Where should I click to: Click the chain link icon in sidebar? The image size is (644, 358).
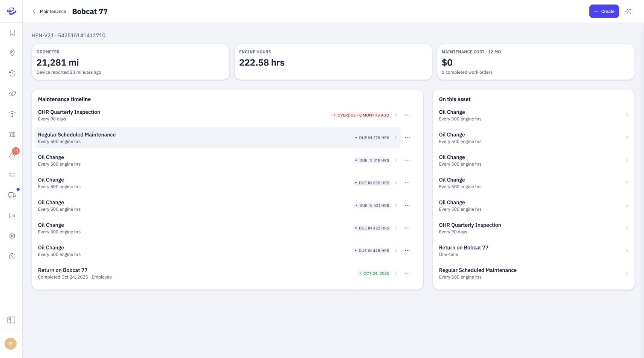(12, 94)
